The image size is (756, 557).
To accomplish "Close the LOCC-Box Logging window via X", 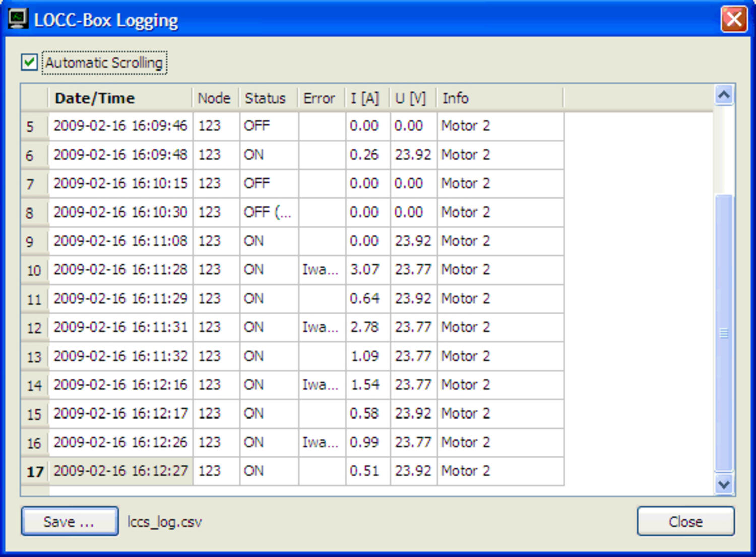I will pyautogui.click(x=733, y=20).
